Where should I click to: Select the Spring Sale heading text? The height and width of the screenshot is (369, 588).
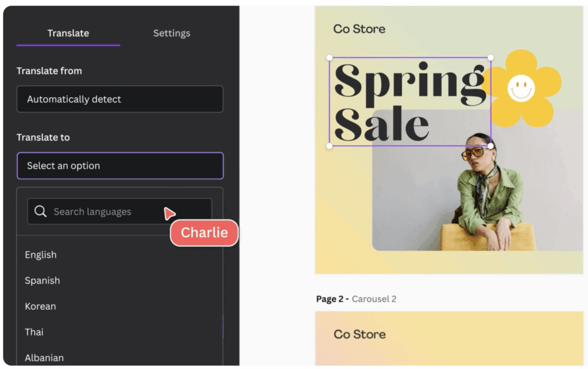(x=409, y=102)
